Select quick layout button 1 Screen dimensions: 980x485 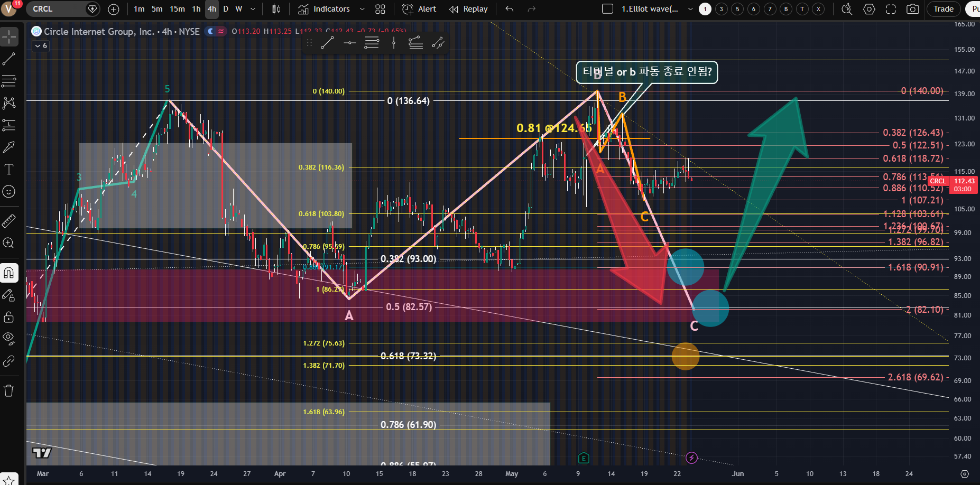[x=705, y=9]
